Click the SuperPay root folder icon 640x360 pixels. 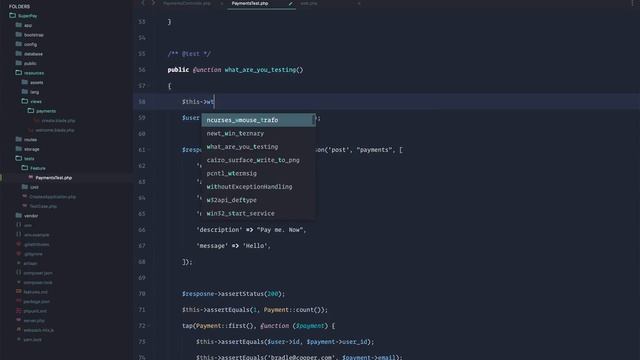(x=12, y=16)
